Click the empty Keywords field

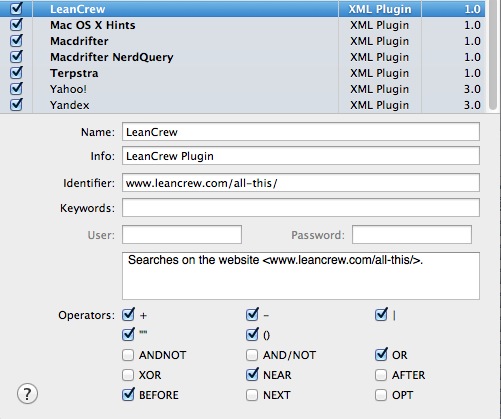click(301, 208)
